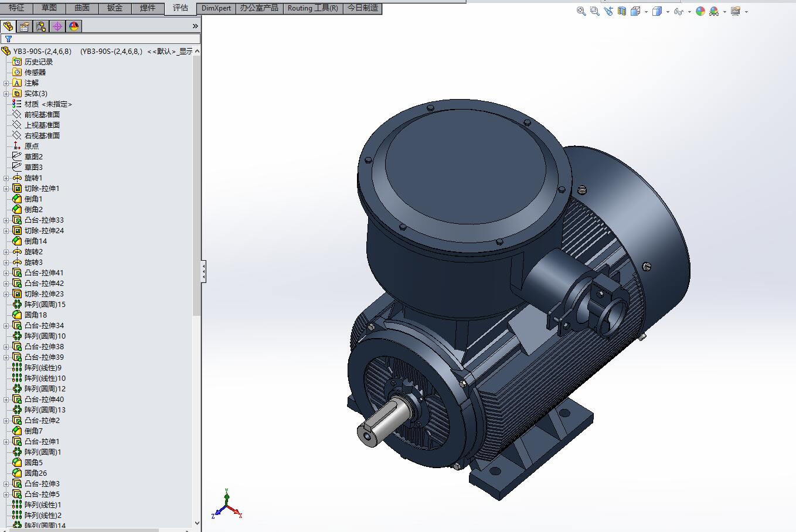Click the feature tree vertical scrollbar thumb
Viewport: 796px width, 532px height.
click(x=196, y=186)
